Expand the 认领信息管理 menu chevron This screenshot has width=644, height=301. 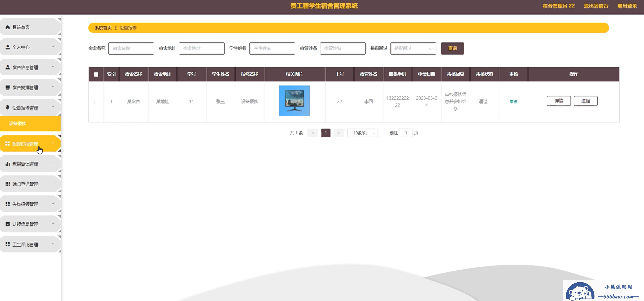tap(53, 223)
